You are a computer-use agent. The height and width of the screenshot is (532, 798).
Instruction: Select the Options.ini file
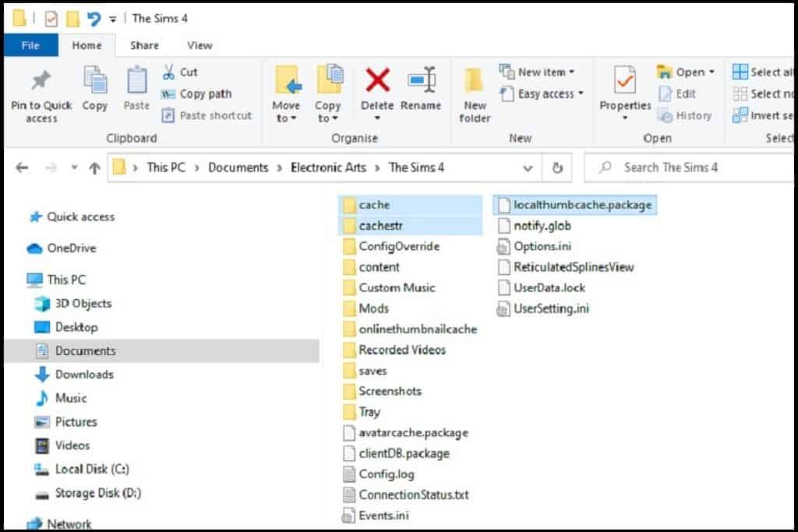(534, 247)
